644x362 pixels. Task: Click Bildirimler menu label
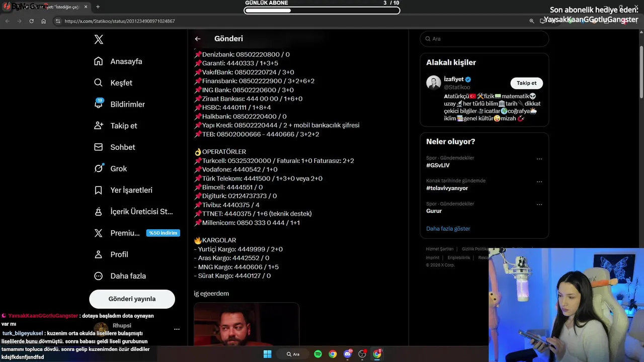pos(128,104)
